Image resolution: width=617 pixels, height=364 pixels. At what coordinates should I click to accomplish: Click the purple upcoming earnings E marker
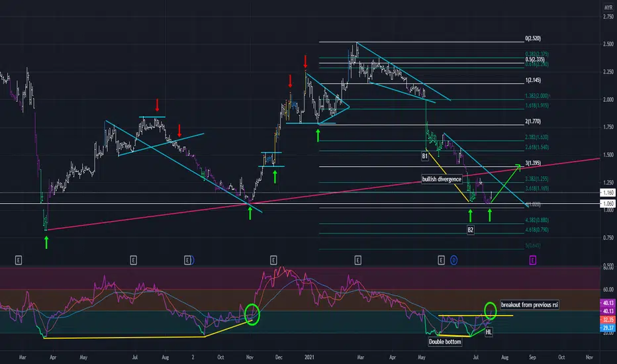pos(532,260)
